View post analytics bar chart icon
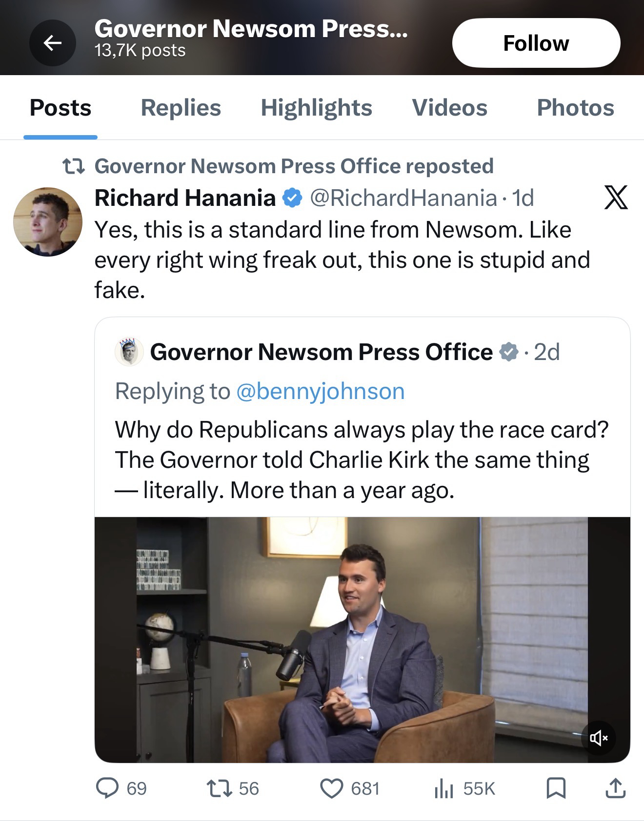 pos(444,788)
